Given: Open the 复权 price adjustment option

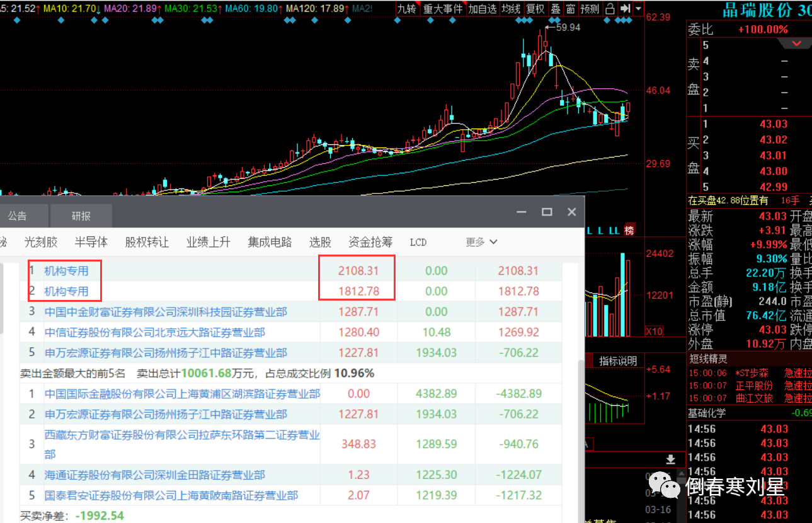Looking at the screenshot, I should [x=535, y=9].
